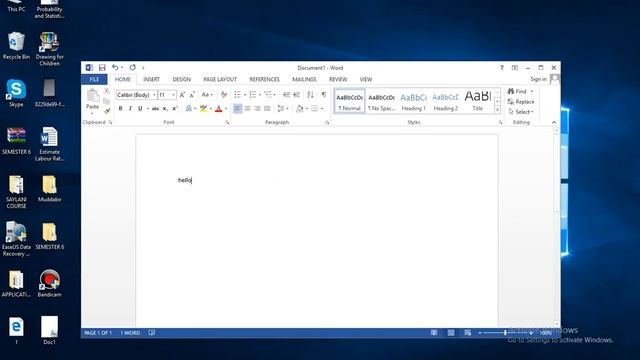Open Text Effects and Typography

(189, 109)
